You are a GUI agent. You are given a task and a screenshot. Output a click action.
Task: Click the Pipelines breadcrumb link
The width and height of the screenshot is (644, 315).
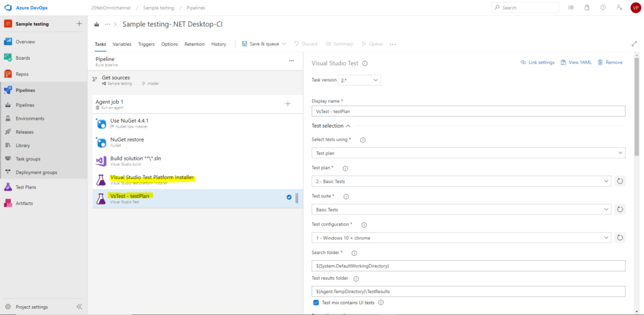(x=196, y=8)
